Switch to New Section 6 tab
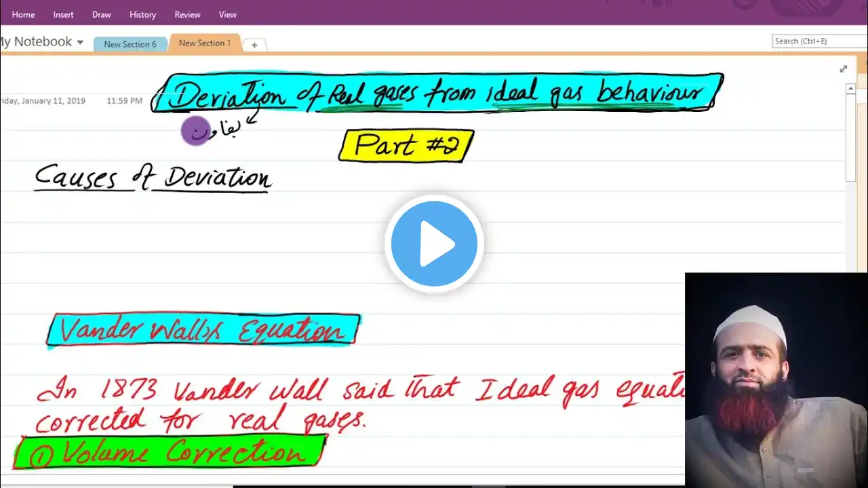The width and height of the screenshot is (868, 488). pos(130,44)
